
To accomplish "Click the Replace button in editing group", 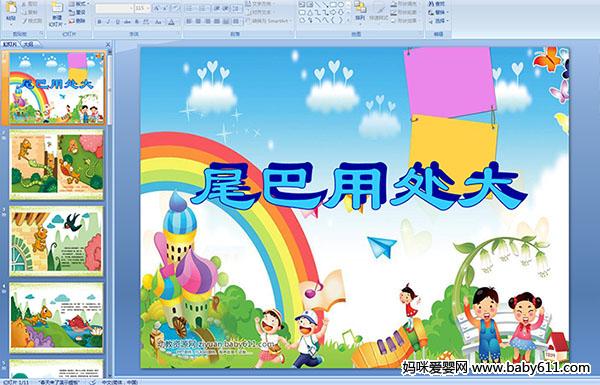I will pyautogui.click(x=437, y=13).
